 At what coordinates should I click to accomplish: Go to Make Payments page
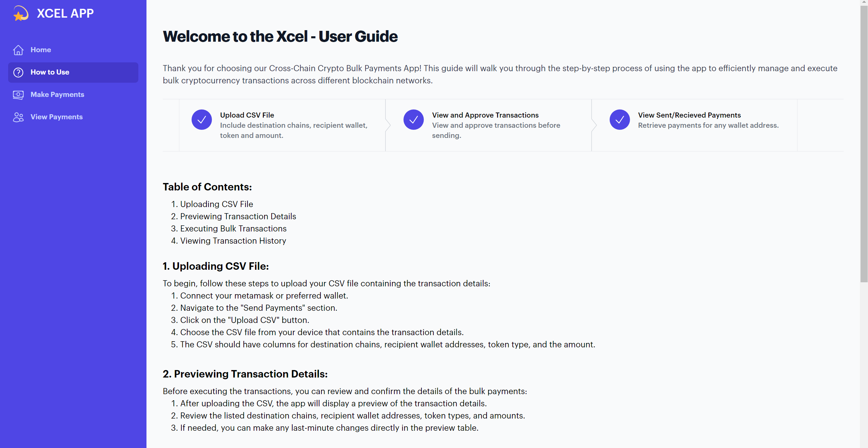[73, 95]
